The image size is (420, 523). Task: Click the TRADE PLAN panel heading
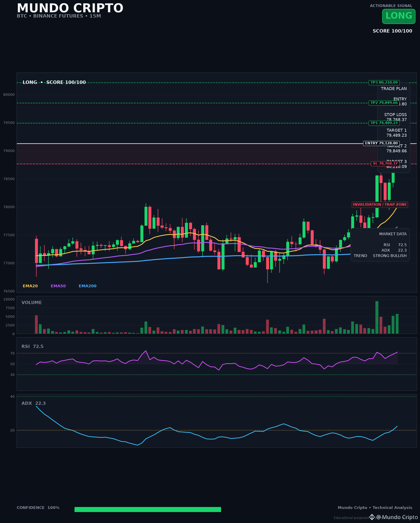[x=393, y=89]
